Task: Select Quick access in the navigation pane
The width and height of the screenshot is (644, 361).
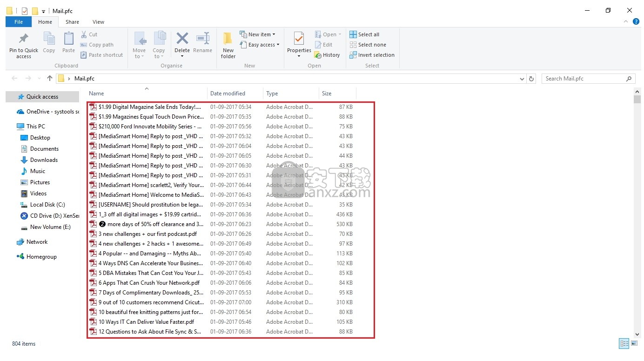Action: [42, 97]
